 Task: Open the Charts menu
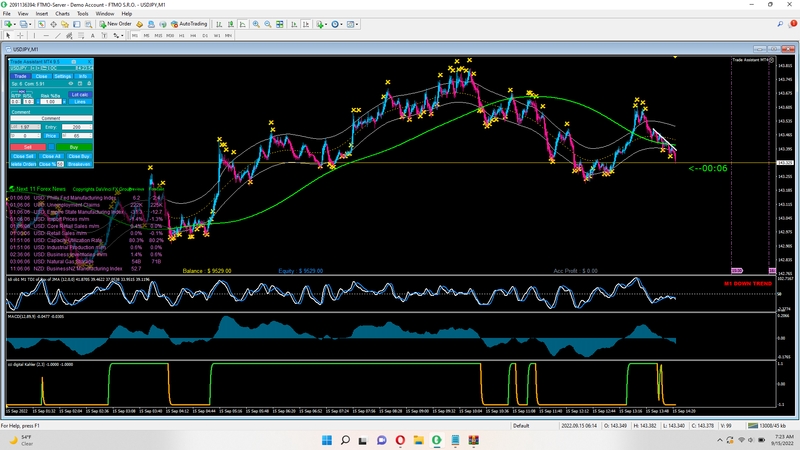click(x=64, y=14)
